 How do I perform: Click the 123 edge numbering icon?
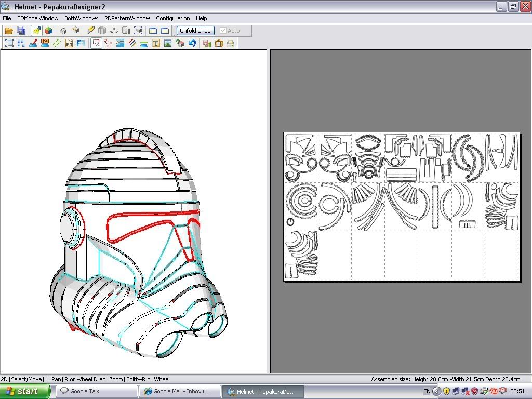[45, 44]
